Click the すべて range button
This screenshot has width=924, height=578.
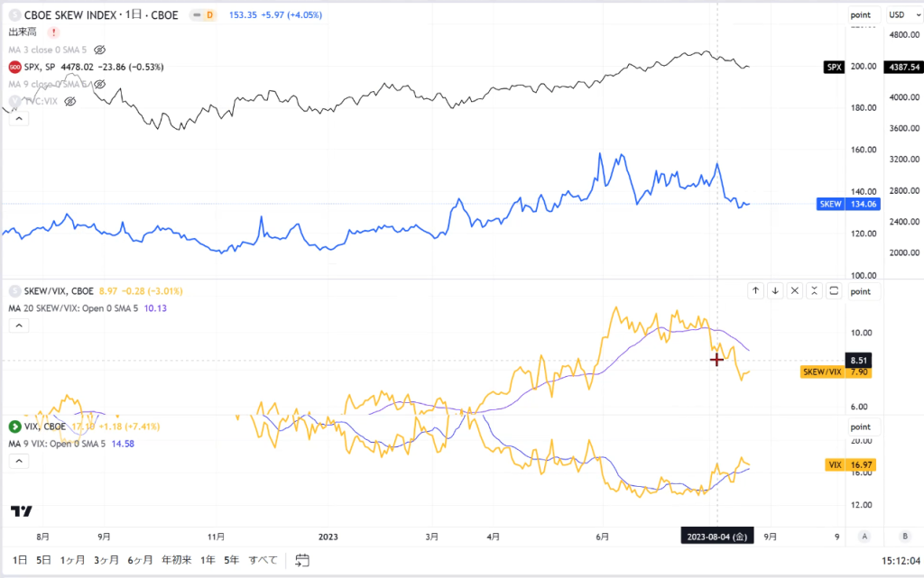263,560
